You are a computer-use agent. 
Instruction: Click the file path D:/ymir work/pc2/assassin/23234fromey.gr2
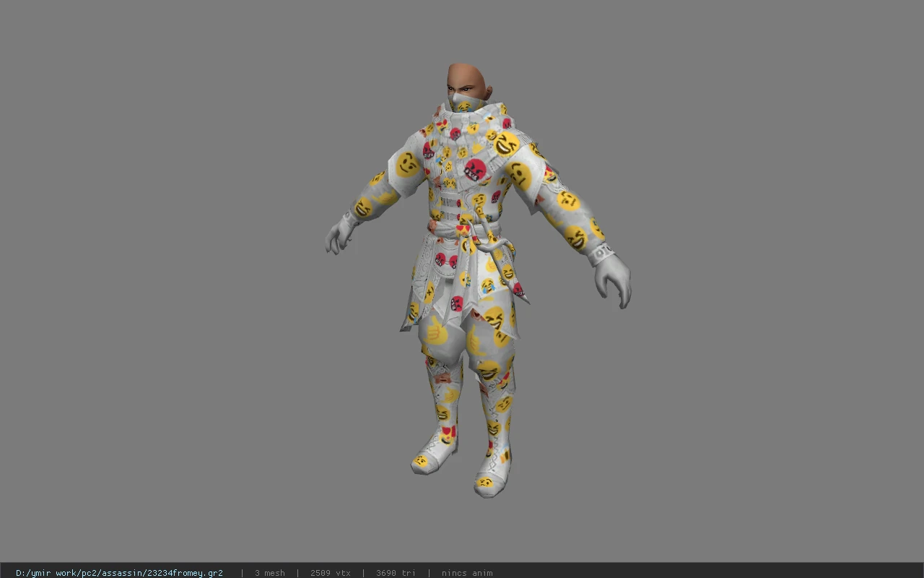[119, 573]
